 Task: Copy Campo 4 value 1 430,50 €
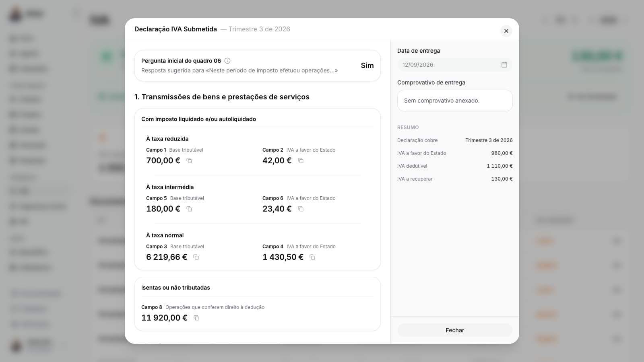(312, 257)
